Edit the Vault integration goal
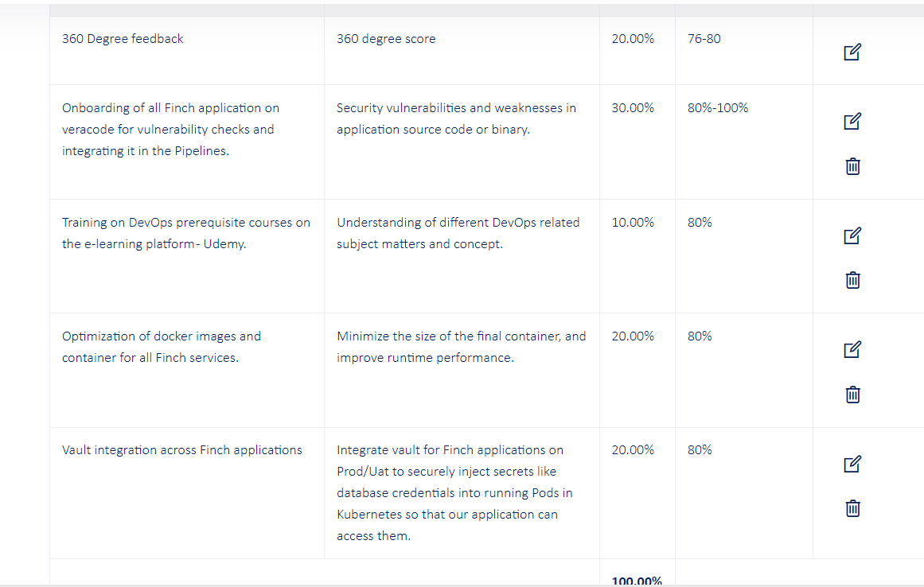Screen dimensions: 924x587 click(x=852, y=464)
